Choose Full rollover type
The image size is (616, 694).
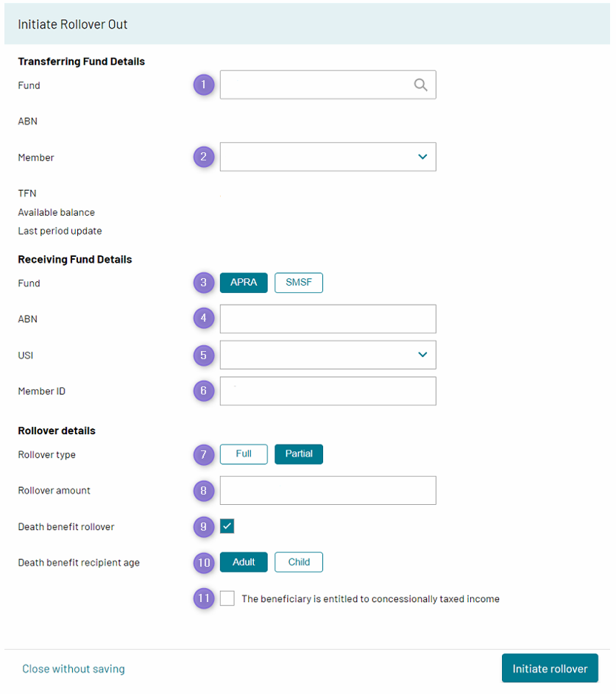click(x=244, y=454)
